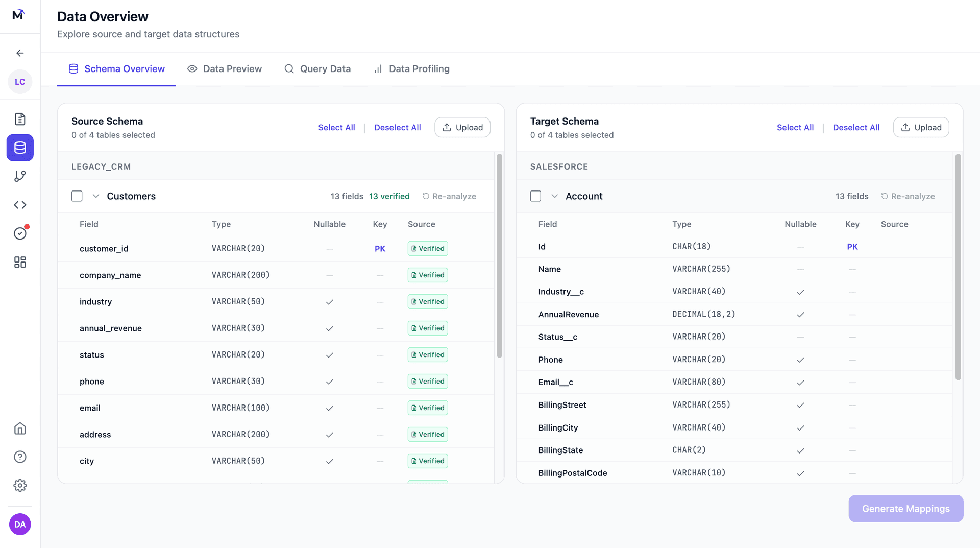Go to home icon in sidebar
This screenshot has width=980, height=548.
tap(20, 428)
